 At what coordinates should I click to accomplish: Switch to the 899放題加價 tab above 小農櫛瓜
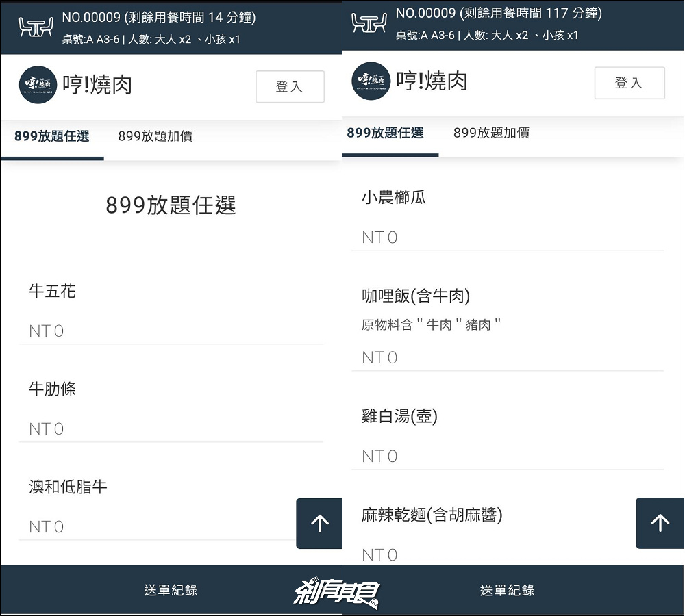491,133
